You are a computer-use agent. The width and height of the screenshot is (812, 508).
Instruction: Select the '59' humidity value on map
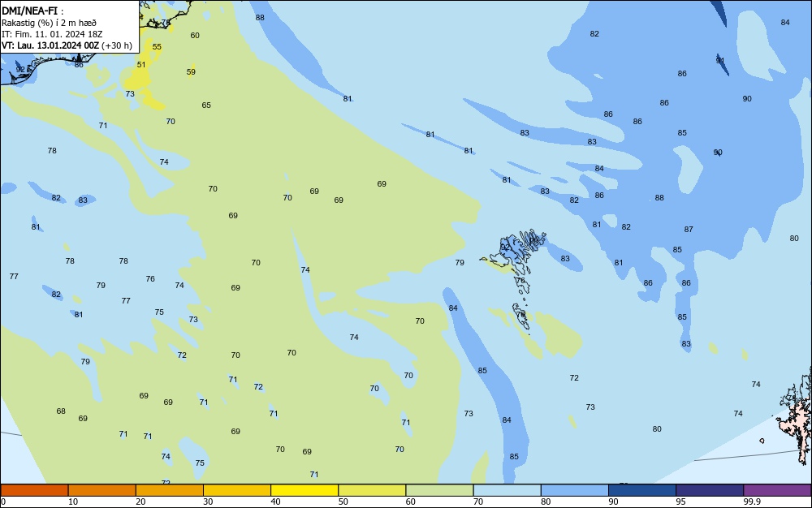(x=191, y=72)
